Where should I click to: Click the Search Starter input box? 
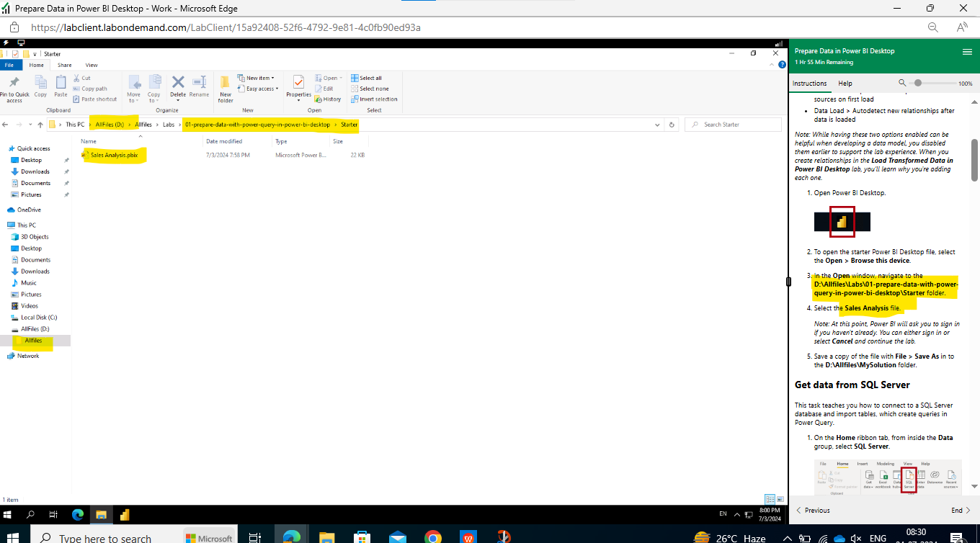click(733, 125)
